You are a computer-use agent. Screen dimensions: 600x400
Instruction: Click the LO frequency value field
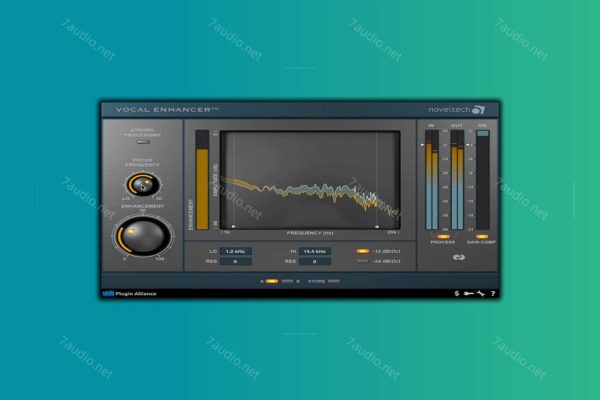coord(235,251)
